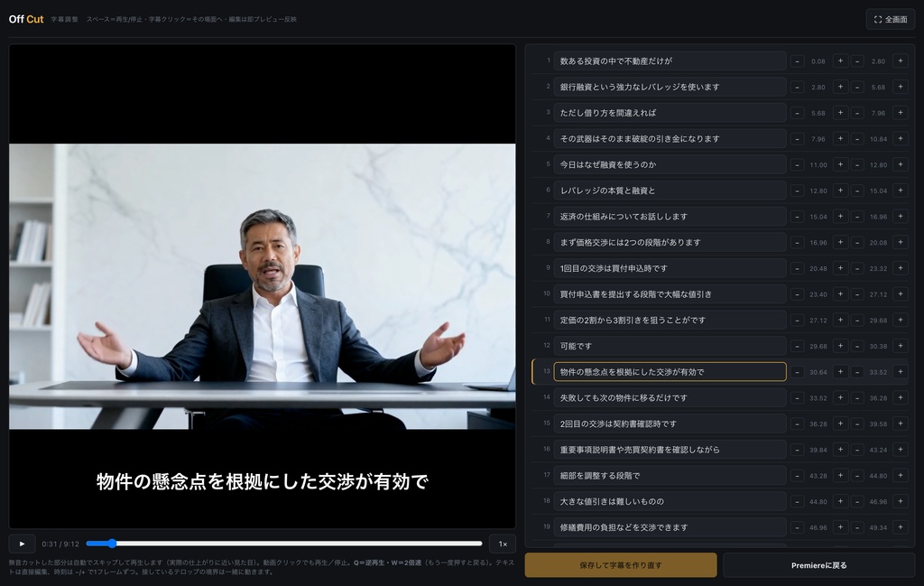
Task: Increase end time 10.84 of subtitle 4
Action: point(901,138)
